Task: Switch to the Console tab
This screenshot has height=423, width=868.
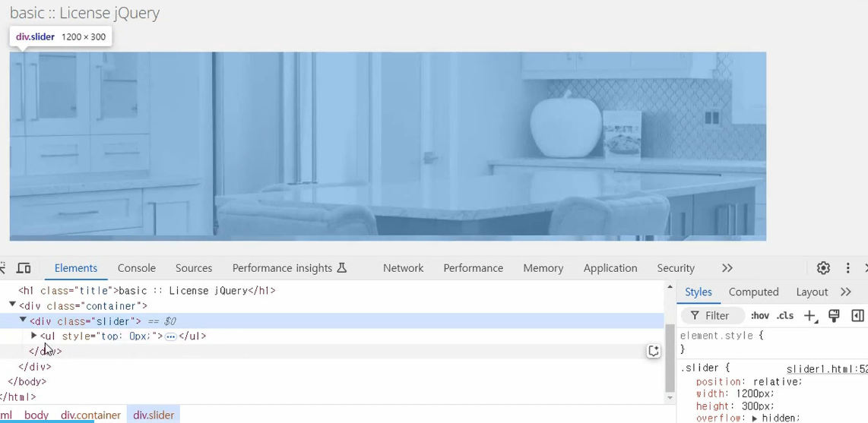Action: [x=136, y=268]
